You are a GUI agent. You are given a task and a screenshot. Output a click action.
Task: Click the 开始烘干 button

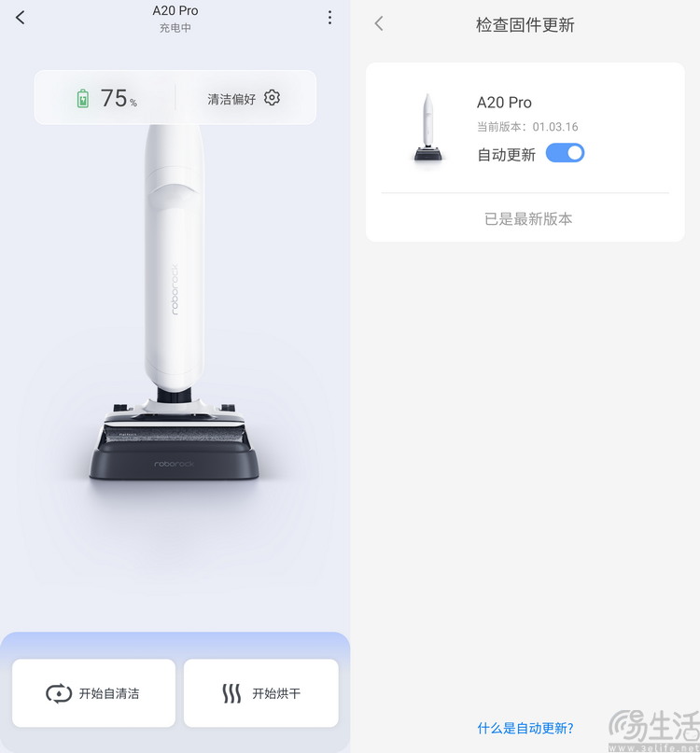click(x=261, y=693)
